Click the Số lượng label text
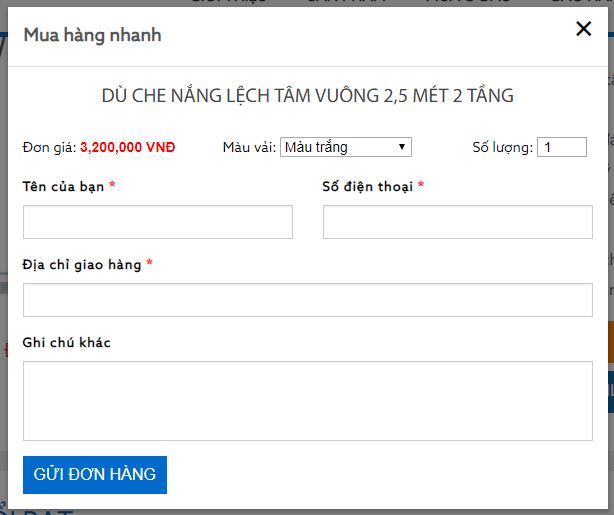The height and width of the screenshot is (515, 614). 502,148
